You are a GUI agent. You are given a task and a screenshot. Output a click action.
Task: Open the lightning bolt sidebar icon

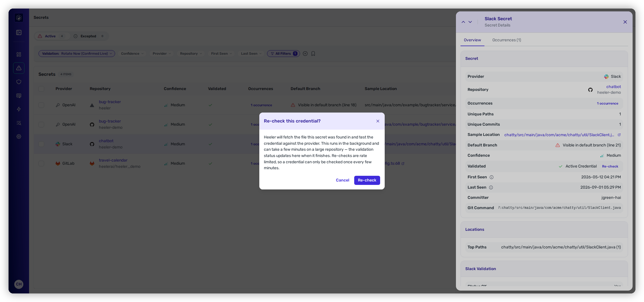point(19,109)
